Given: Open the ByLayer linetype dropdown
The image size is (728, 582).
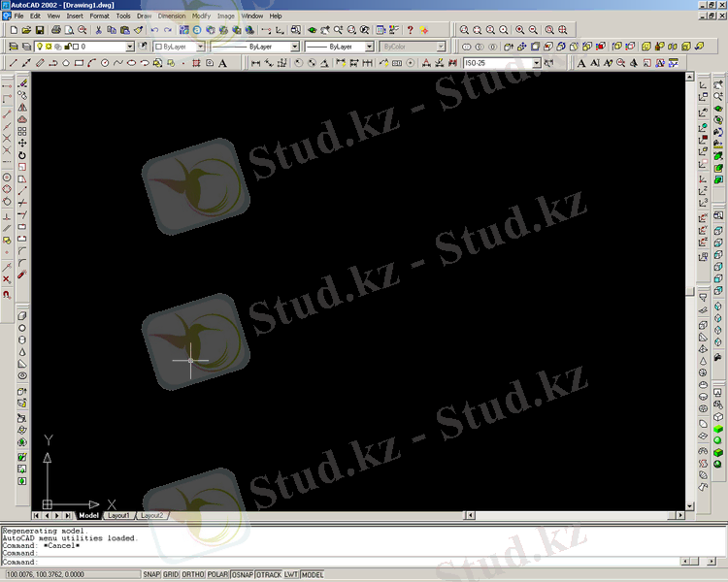Looking at the screenshot, I should tap(295, 47).
